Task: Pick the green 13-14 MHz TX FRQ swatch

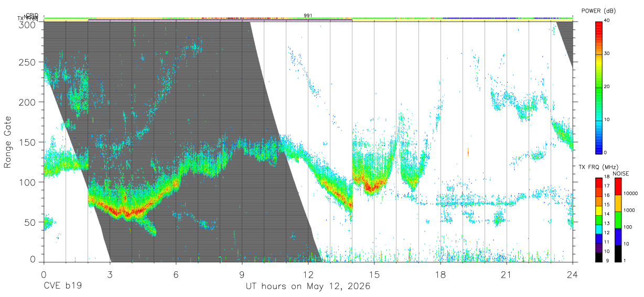Action: (x=598, y=220)
